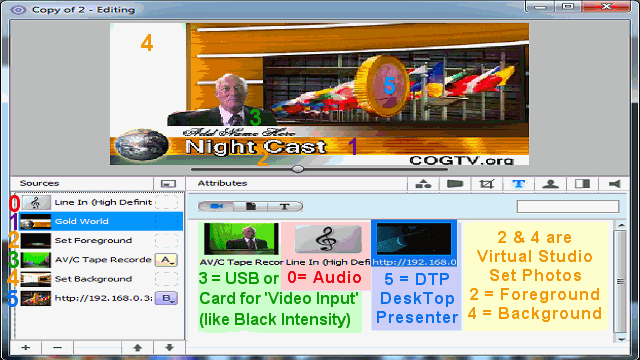Viewport: 640px width, 360px height.
Task: Click the video folder attributes icon
Action: pyautogui.click(x=455, y=184)
